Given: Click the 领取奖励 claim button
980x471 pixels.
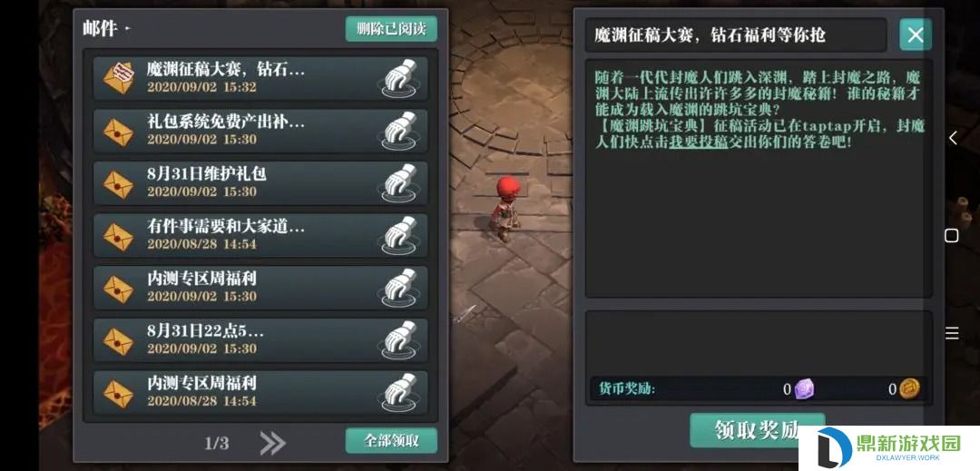Looking at the screenshot, I should [757, 430].
